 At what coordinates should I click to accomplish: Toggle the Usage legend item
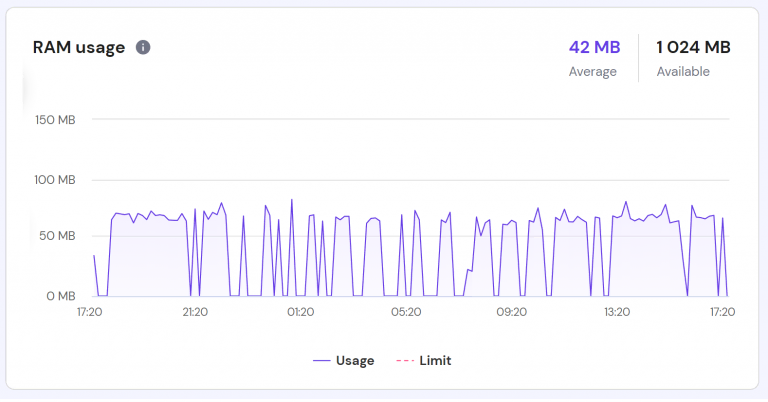pos(343,361)
